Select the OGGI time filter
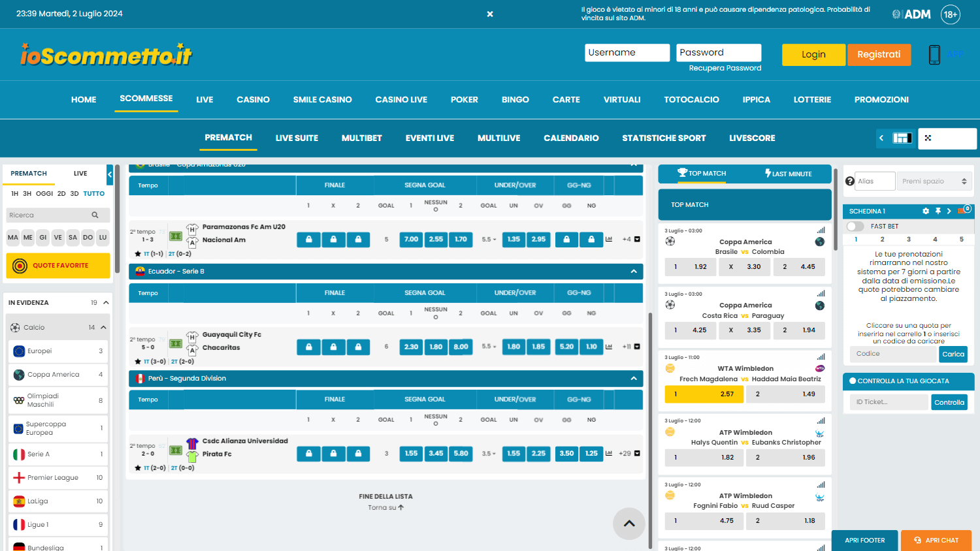This screenshot has width=980, height=551. 44,193
